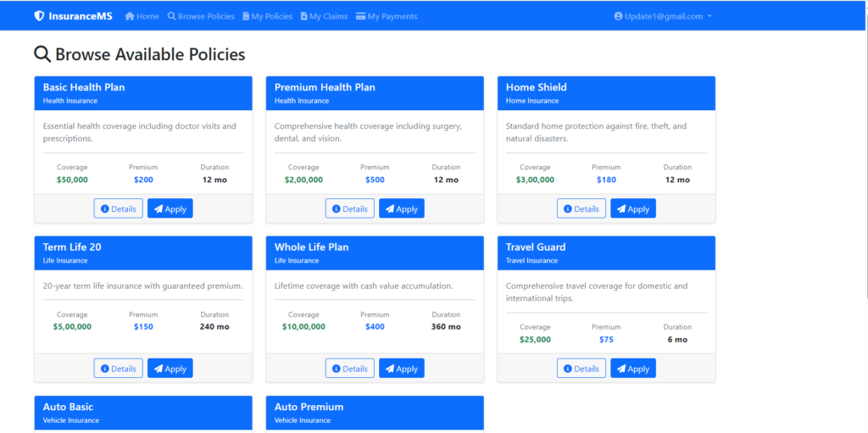Screen dimensions: 868x433
Task: Click the $3,00,000 coverage value
Action: (536, 180)
